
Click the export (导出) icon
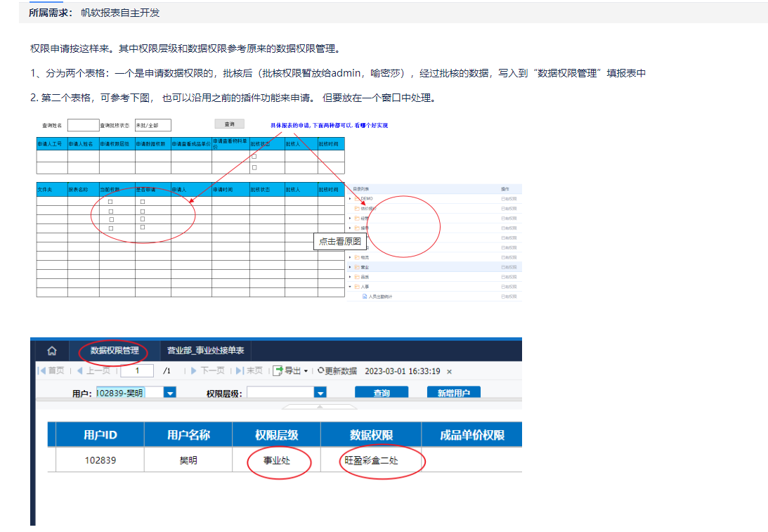[x=278, y=371]
